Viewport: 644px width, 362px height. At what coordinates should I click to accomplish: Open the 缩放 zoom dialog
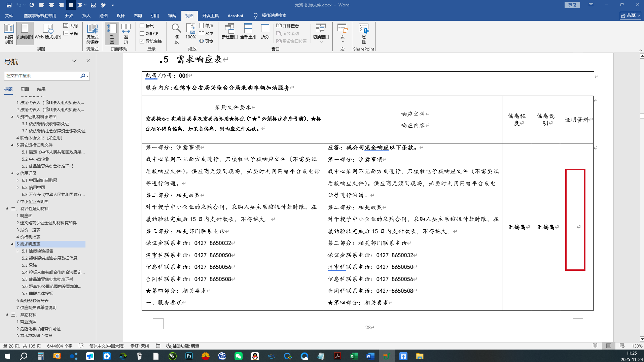(176, 34)
